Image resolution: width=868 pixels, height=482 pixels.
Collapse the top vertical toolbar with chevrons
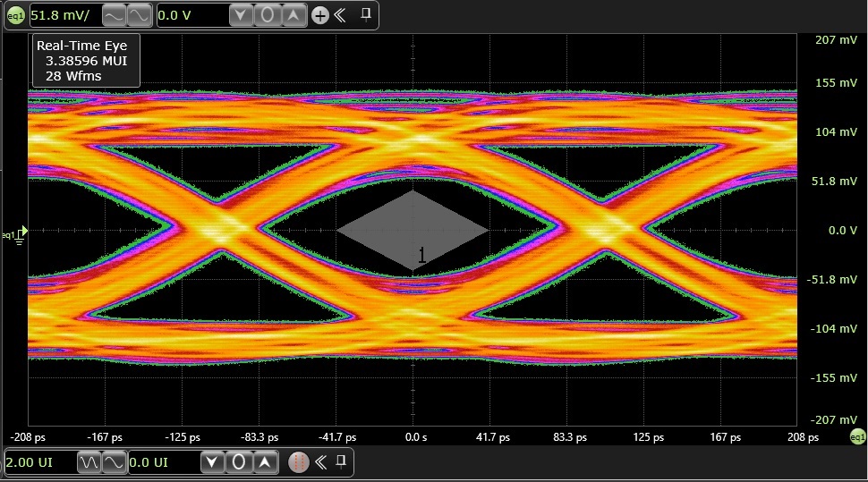340,15
